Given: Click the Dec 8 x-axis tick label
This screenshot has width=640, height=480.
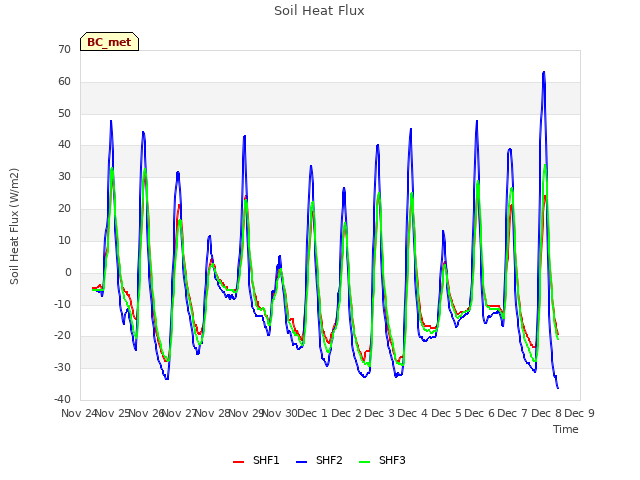Looking at the screenshot, I should click(x=546, y=413).
